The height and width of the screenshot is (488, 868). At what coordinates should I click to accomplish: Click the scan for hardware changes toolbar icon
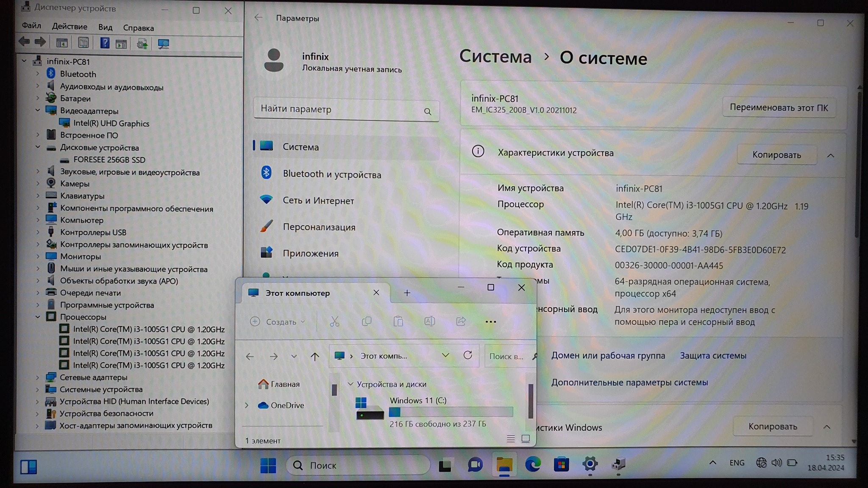tap(163, 44)
